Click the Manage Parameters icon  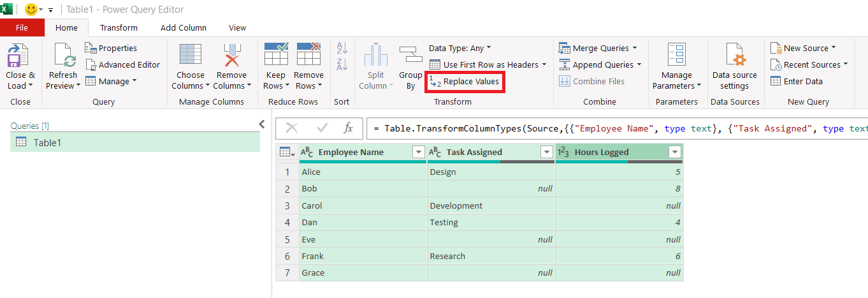[x=676, y=56]
